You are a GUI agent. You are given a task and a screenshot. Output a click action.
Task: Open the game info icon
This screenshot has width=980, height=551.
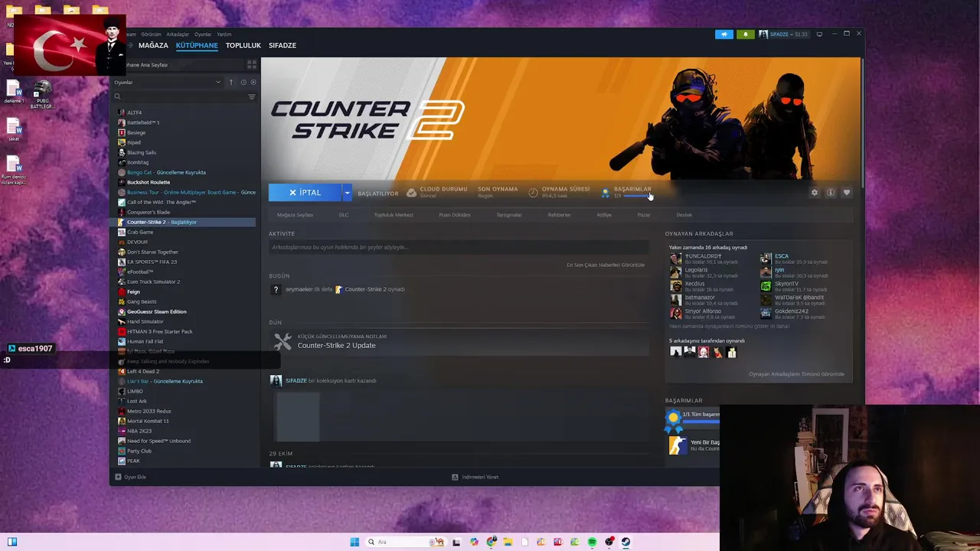click(831, 193)
